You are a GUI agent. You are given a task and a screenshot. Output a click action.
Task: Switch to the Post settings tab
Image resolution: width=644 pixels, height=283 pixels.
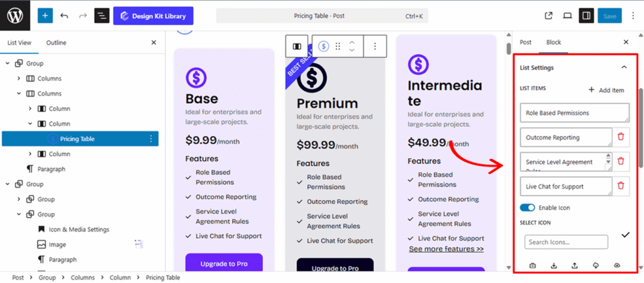coord(525,42)
